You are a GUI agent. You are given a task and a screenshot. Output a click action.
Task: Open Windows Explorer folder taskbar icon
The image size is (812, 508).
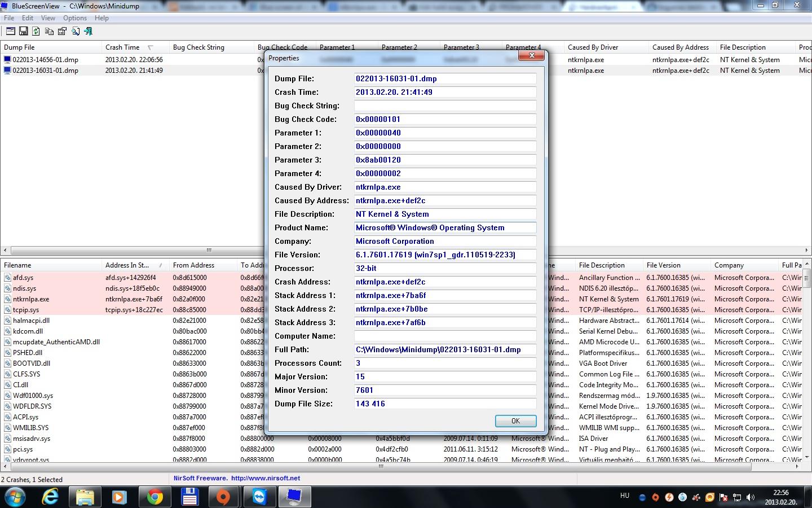(x=85, y=497)
